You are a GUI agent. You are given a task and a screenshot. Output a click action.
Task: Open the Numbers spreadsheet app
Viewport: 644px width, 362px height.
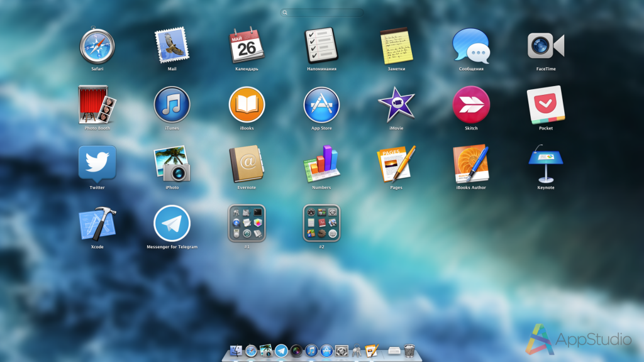321,163
